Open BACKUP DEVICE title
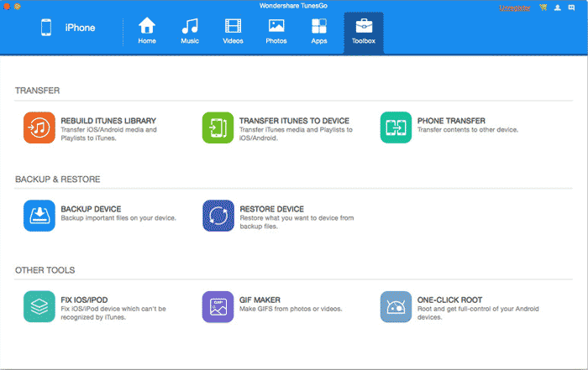Image resolution: width=588 pixels, height=370 pixels. tap(91, 209)
